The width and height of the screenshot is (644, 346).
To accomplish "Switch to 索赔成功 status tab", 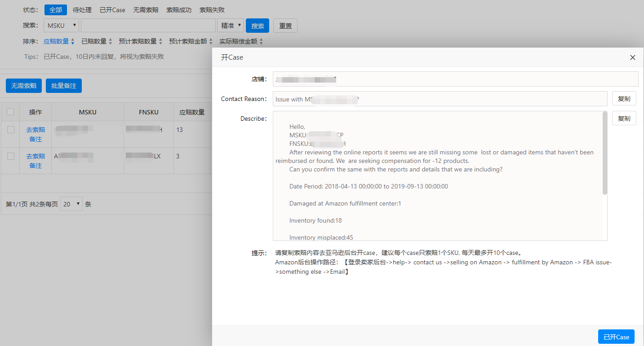I will [x=178, y=10].
